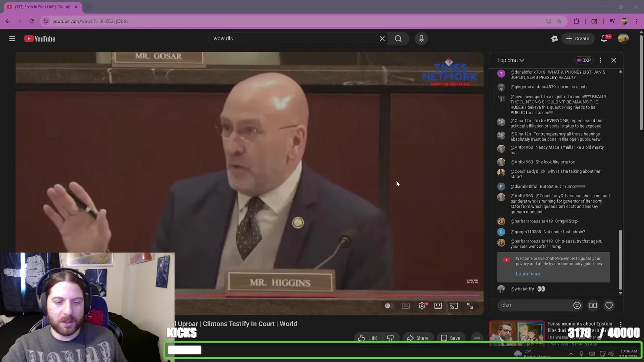Open the YouTube Create button
Viewport: 644px width, 362px height.
click(x=577, y=39)
